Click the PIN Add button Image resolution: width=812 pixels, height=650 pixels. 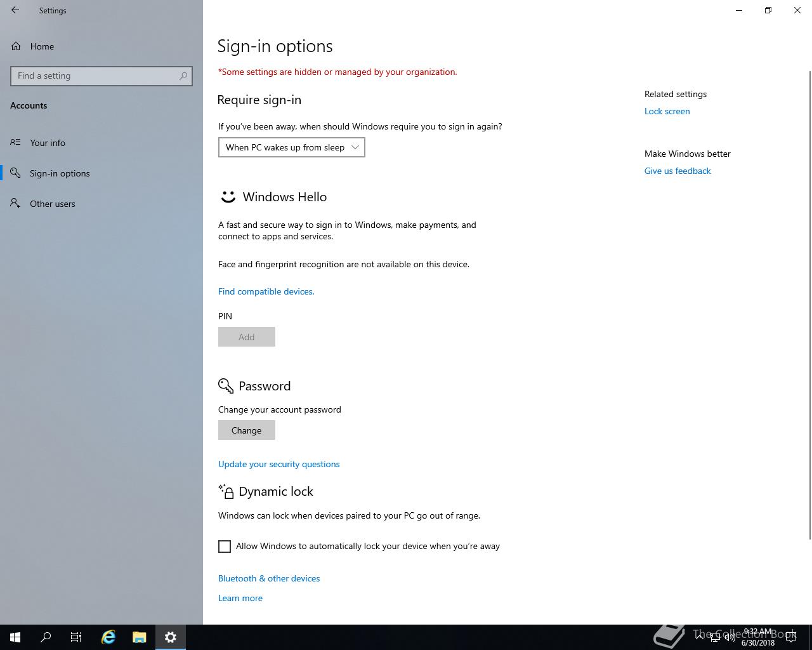pos(247,337)
